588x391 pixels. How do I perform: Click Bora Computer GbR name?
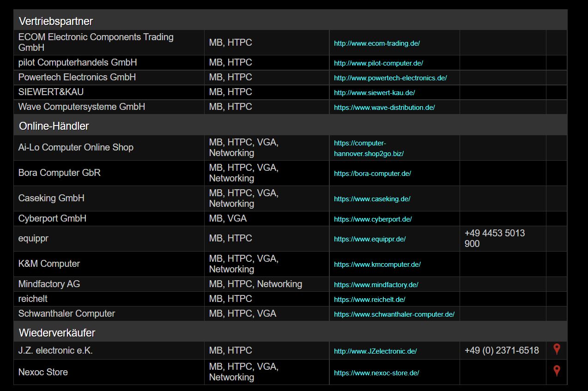click(59, 173)
